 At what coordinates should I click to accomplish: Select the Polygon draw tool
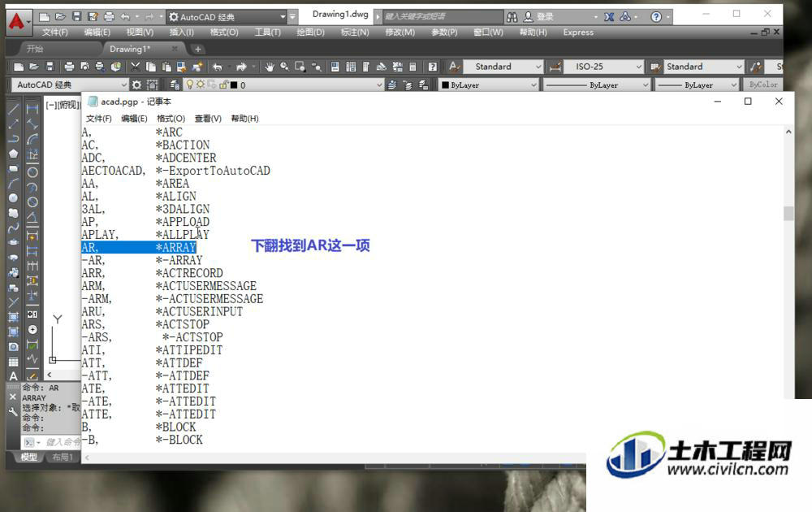(x=14, y=154)
